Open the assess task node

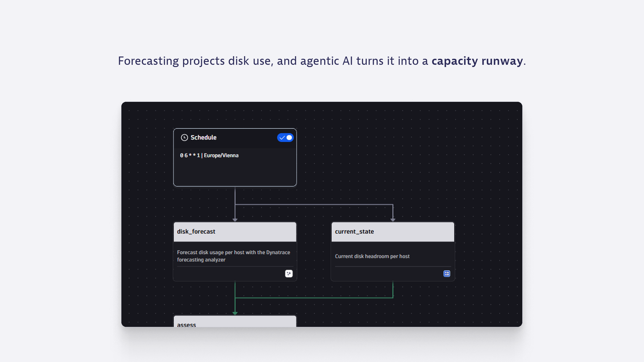point(235,321)
